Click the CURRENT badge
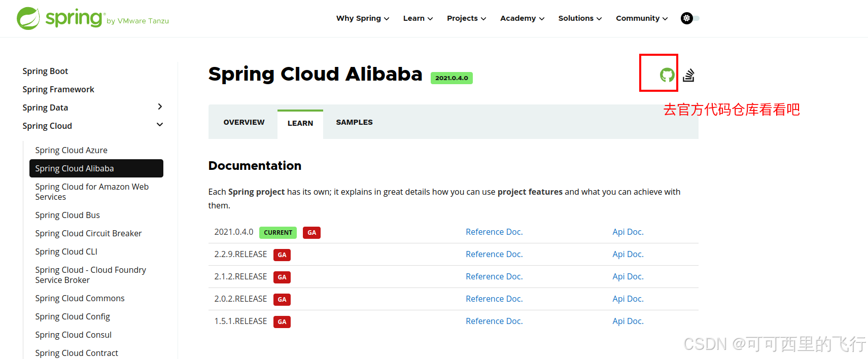This screenshot has width=868, height=359. pyautogui.click(x=278, y=233)
